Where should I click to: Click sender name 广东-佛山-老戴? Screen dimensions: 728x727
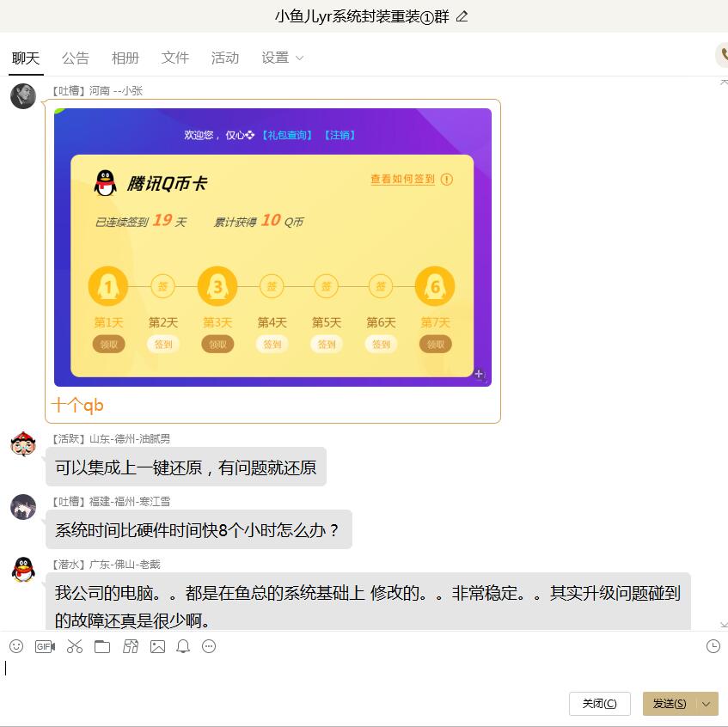(x=125, y=564)
